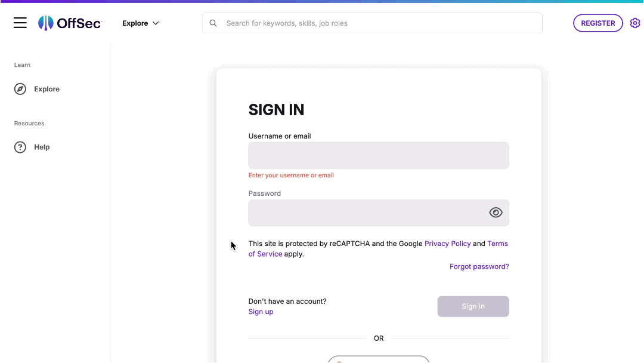
Task: Toggle password visibility eye icon
Action: pyautogui.click(x=496, y=213)
